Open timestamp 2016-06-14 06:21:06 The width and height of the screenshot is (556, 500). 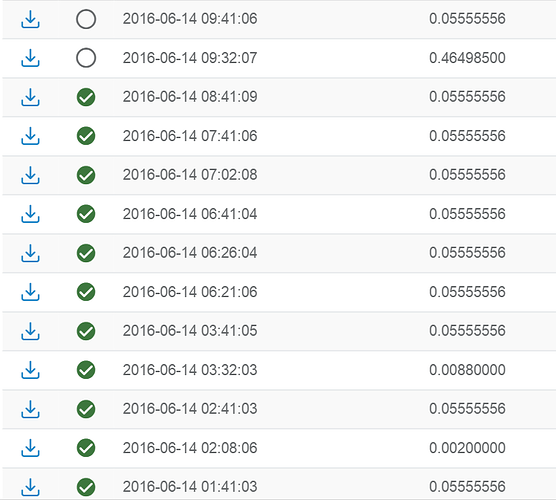(190, 292)
